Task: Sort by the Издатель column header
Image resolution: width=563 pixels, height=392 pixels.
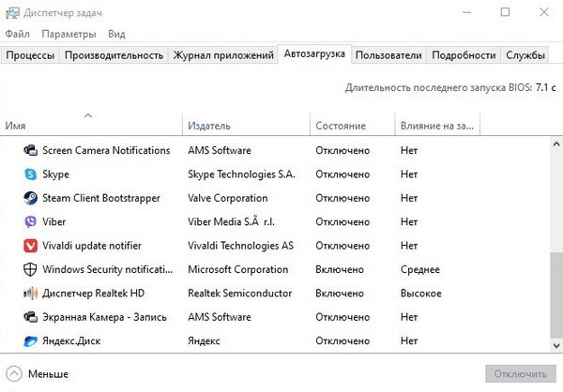Action: tap(246, 124)
